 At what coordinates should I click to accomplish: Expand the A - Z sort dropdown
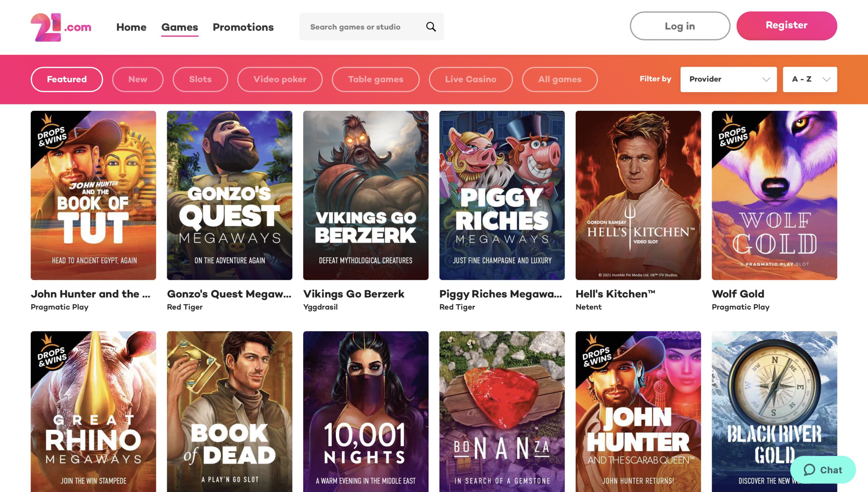pyautogui.click(x=810, y=79)
